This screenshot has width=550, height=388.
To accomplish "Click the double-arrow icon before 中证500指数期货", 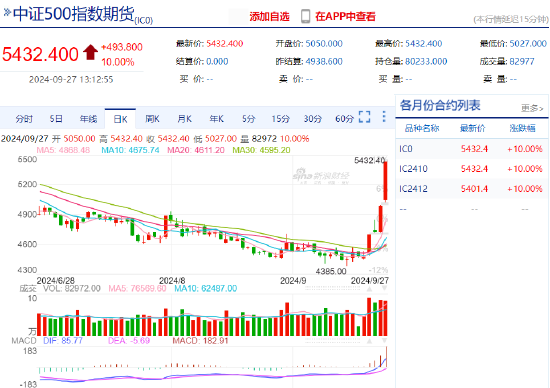I will [x=7, y=13].
